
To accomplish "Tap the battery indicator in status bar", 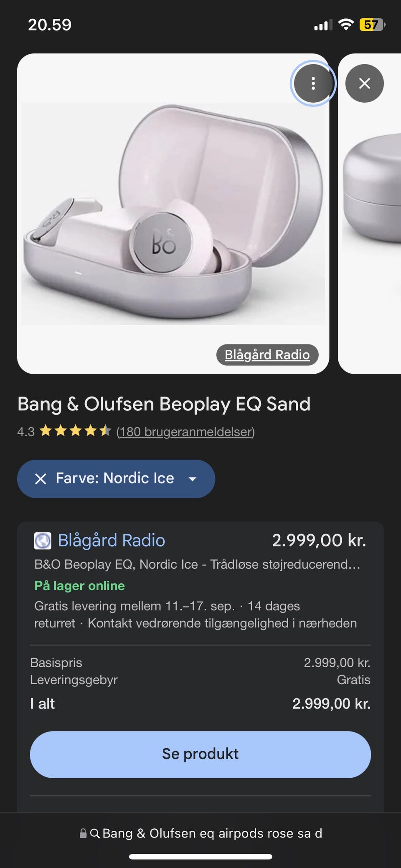I will (x=372, y=25).
